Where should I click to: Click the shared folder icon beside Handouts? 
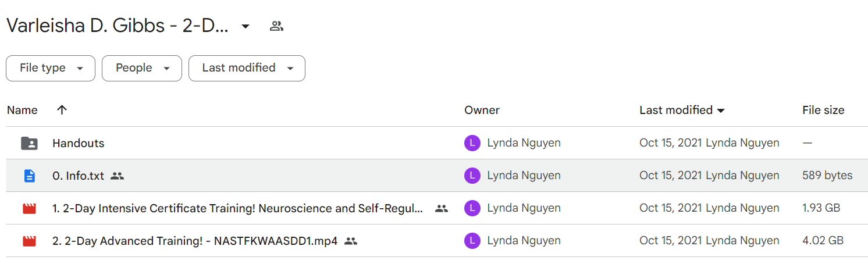coord(29,143)
